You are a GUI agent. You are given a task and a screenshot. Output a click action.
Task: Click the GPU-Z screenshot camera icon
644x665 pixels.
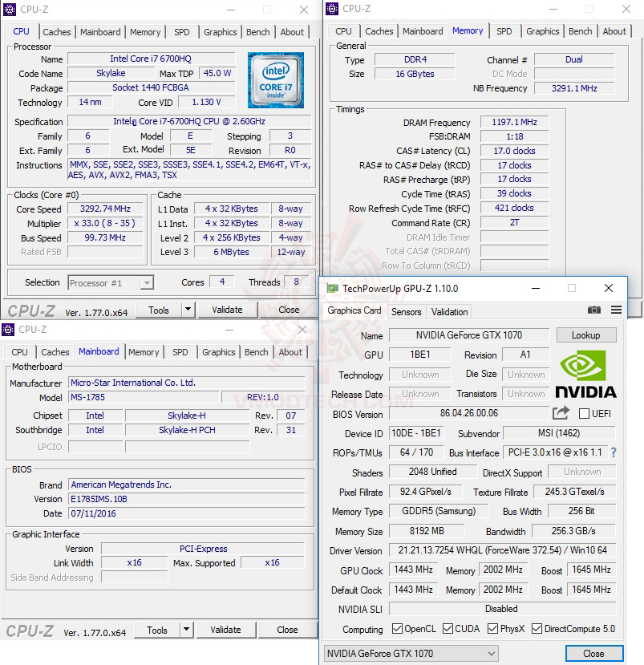[594, 310]
